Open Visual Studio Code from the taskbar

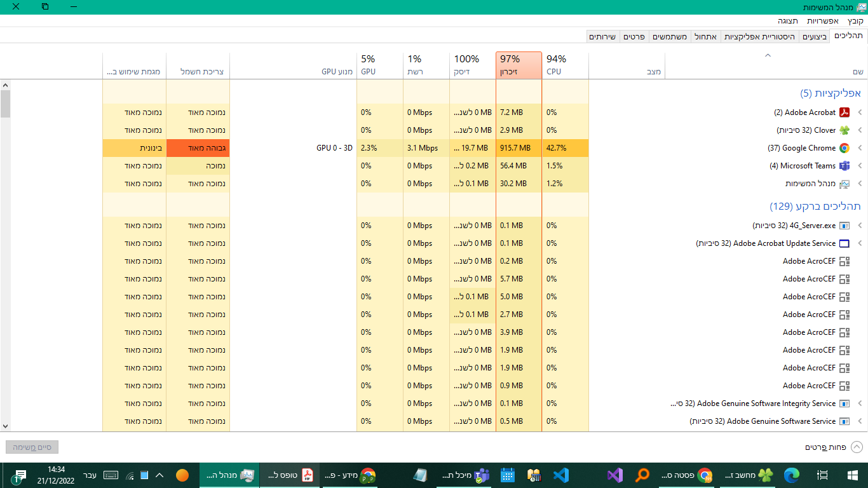(x=560, y=475)
